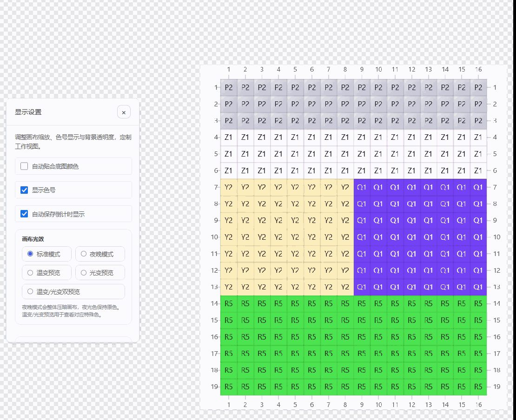This screenshot has height=420, width=516.
Task: Click the Z1 cell at row 6, column 16
Action: tap(478, 171)
